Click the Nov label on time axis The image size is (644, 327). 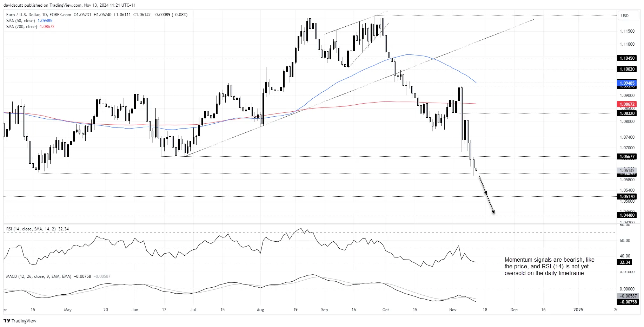453,310
